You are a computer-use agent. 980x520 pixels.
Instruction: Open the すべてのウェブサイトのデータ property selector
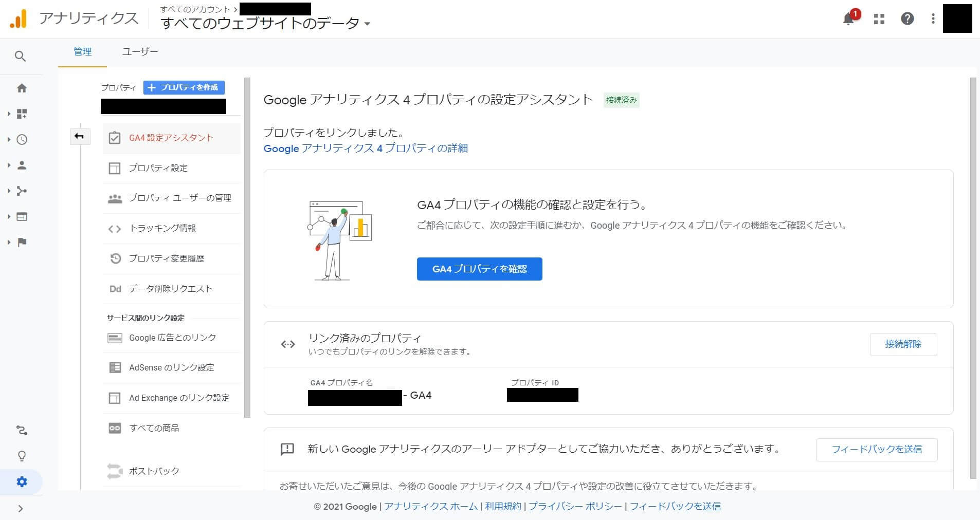tap(265, 23)
